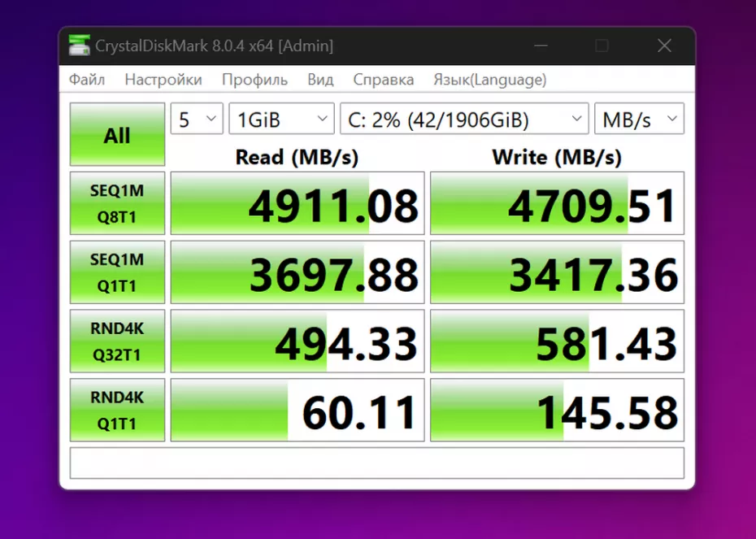Click the empty comment field at bottom
This screenshot has width=756, height=539.
coord(377,463)
